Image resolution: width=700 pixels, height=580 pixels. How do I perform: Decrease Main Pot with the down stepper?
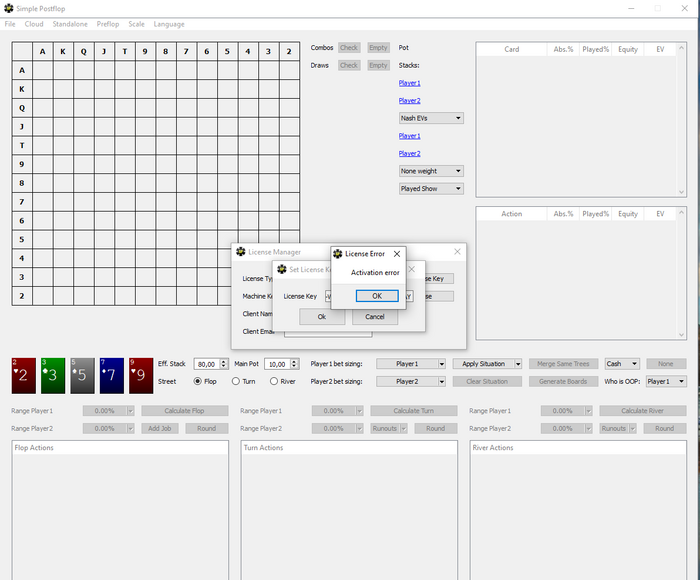[294, 367]
